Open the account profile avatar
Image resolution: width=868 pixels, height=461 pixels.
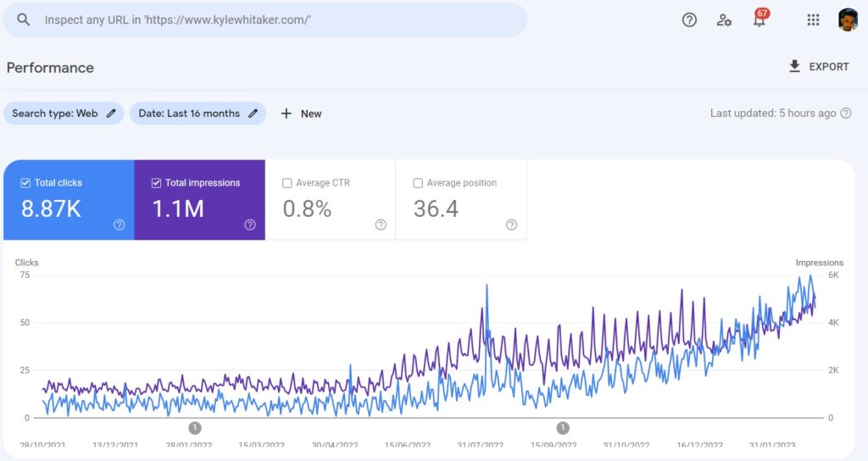point(848,19)
